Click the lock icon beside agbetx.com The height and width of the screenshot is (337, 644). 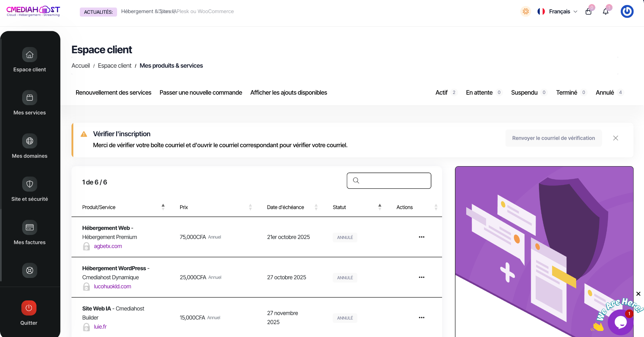click(86, 246)
